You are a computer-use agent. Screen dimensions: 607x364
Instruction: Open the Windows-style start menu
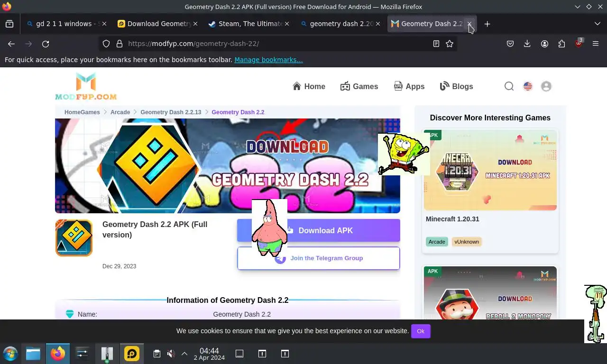click(10, 354)
